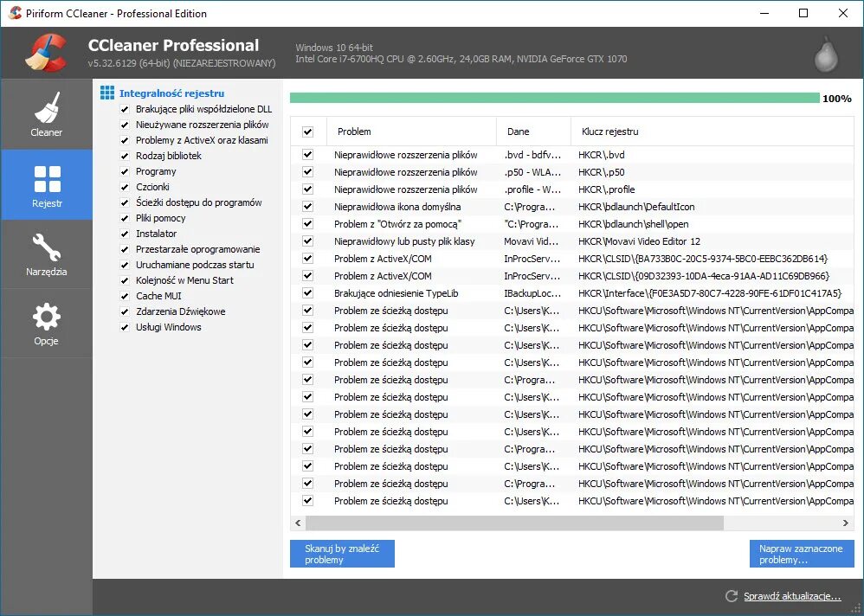Click the Integralność rejestru grid icon
The width and height of the screenshot is (864, 616).
point(107,93)
